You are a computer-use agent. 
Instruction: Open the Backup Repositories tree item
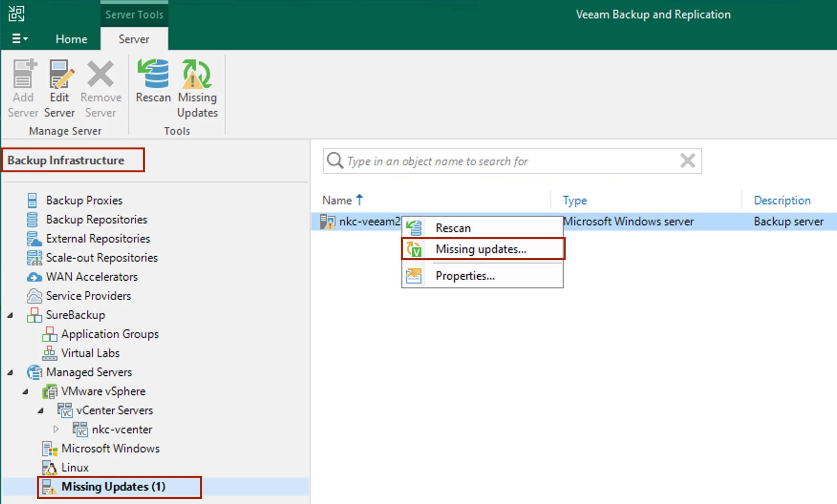coord(97,220)
